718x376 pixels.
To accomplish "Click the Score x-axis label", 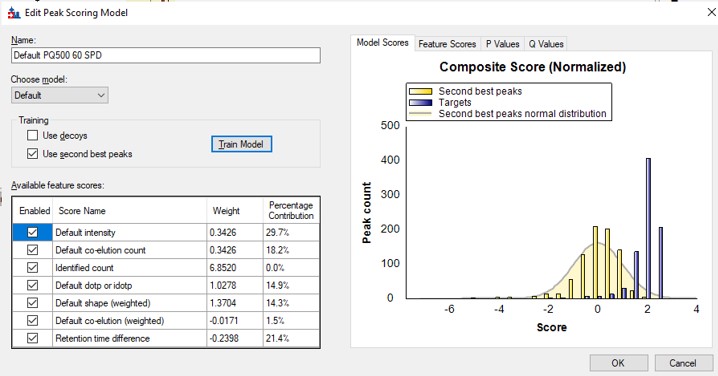I will (x=552, y=327).
